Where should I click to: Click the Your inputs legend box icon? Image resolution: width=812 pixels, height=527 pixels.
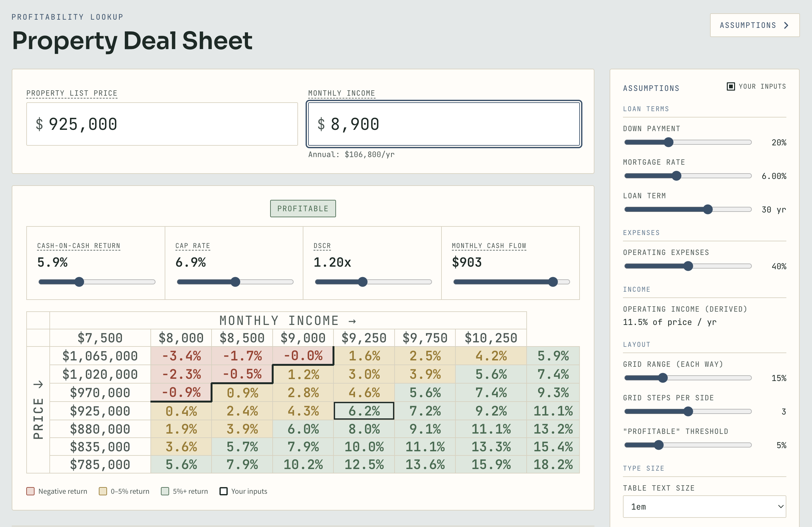224,491
